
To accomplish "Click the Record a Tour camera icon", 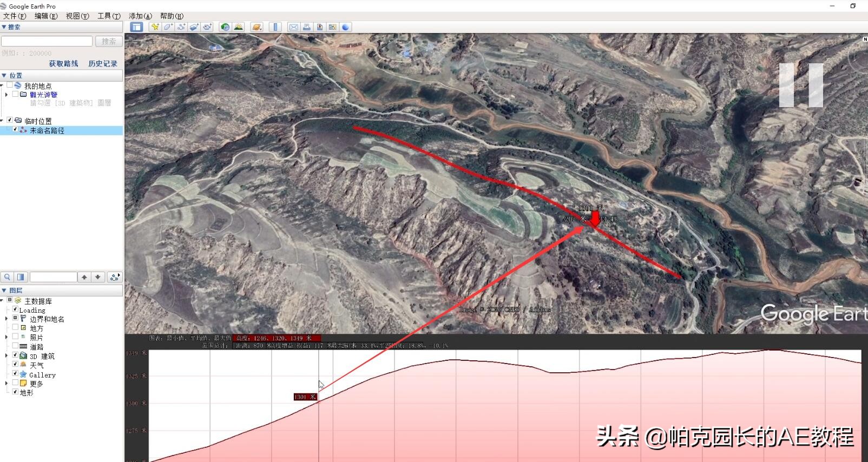I will click(x=207, y=27).
